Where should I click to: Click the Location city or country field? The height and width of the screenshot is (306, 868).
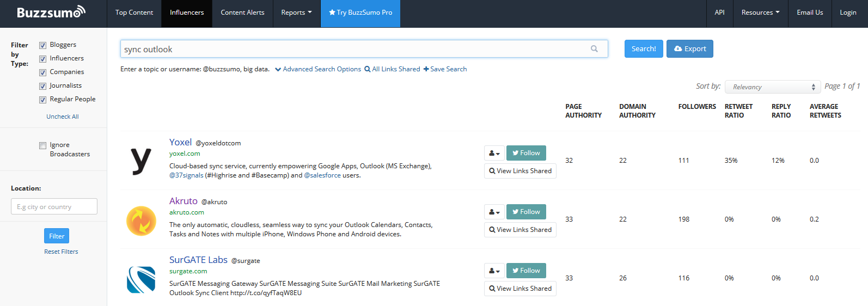tap(54, 206)
